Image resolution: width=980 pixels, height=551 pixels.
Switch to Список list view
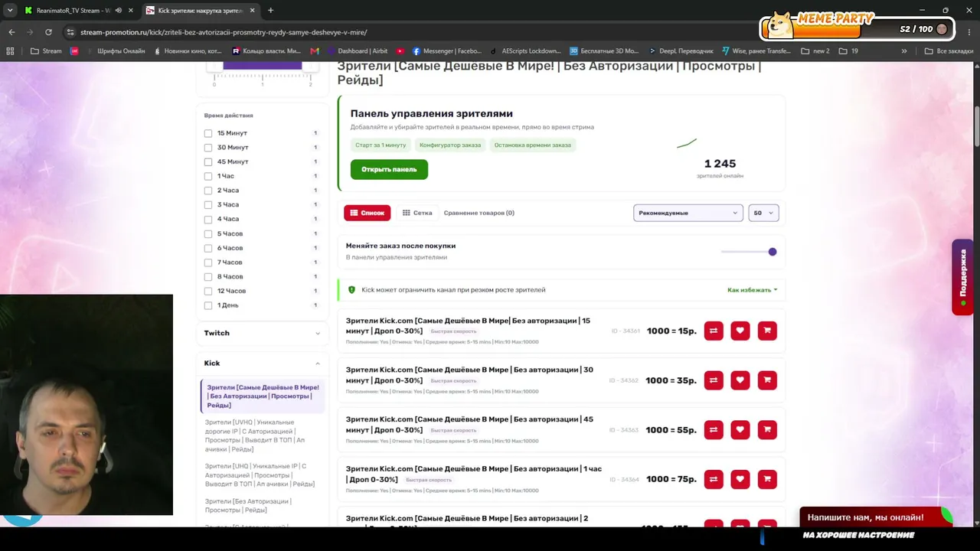[367, 213]
